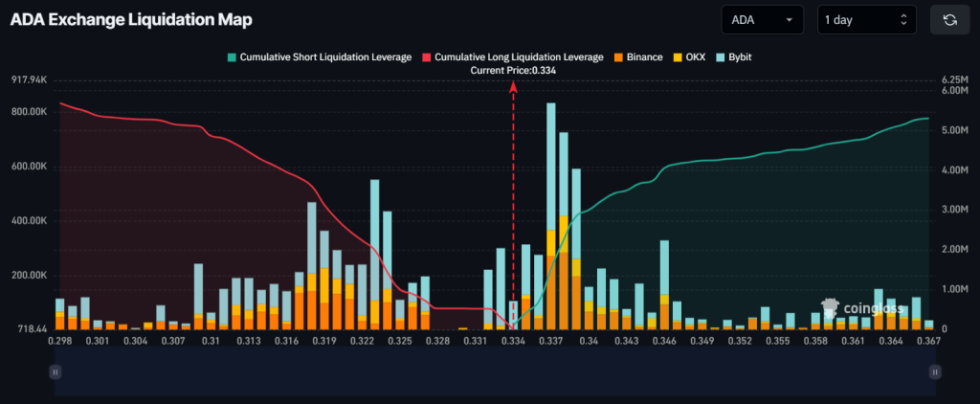The width and height of the screenshot is (980, 404).
Task: Click the light blue Bybit legend swatch
Action: pyautogui.click(x=720, y=56)
